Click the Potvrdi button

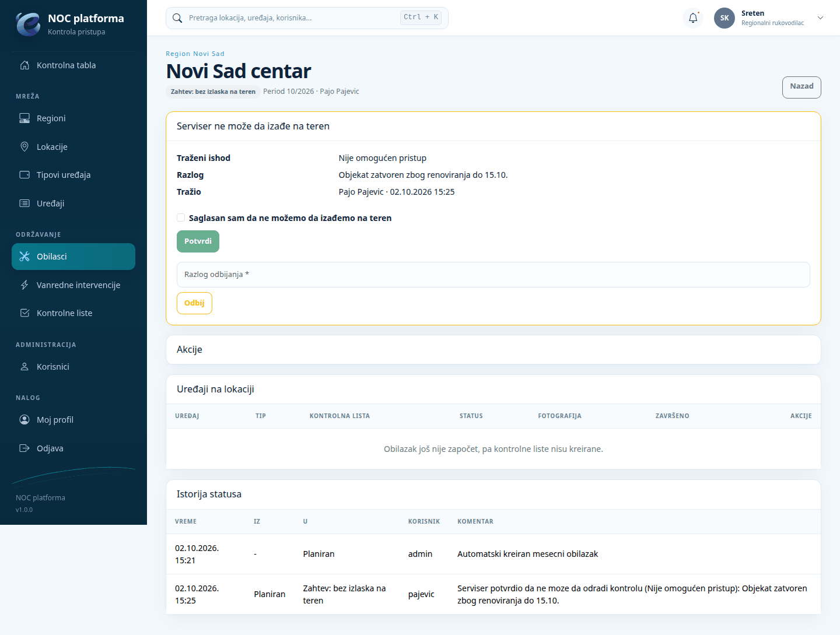point(198,241)
